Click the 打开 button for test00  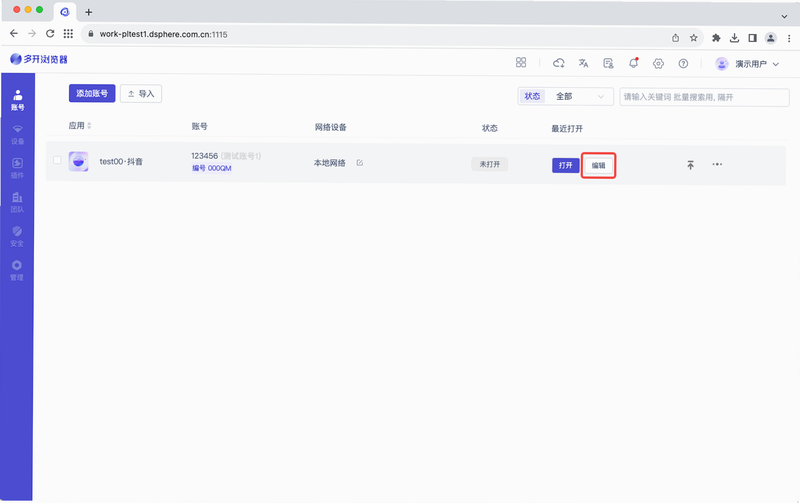[x=565, y=165]
